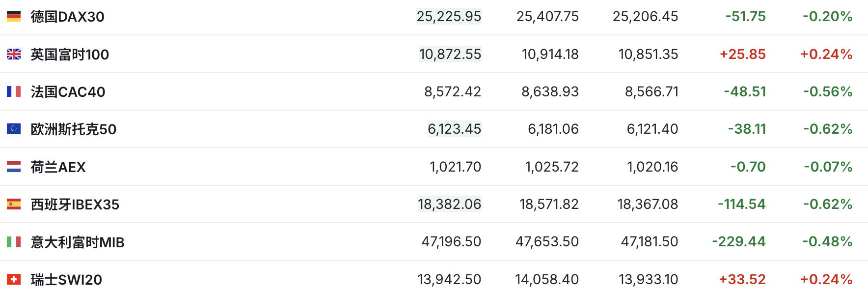Image resolution: width=868 pixels, height=294 pixels.
Task: View the 瑞士SWI20 index
Action: tap(66, 280)
